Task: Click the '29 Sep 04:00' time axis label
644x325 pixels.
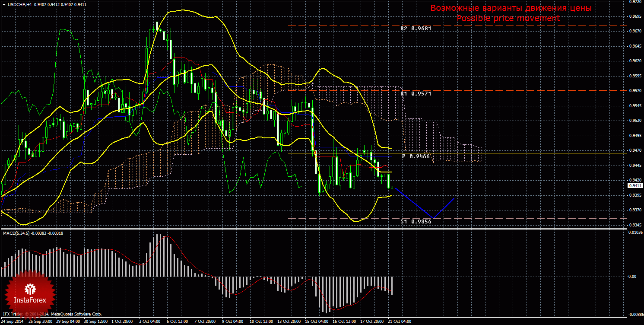Action: pos(68,322)
